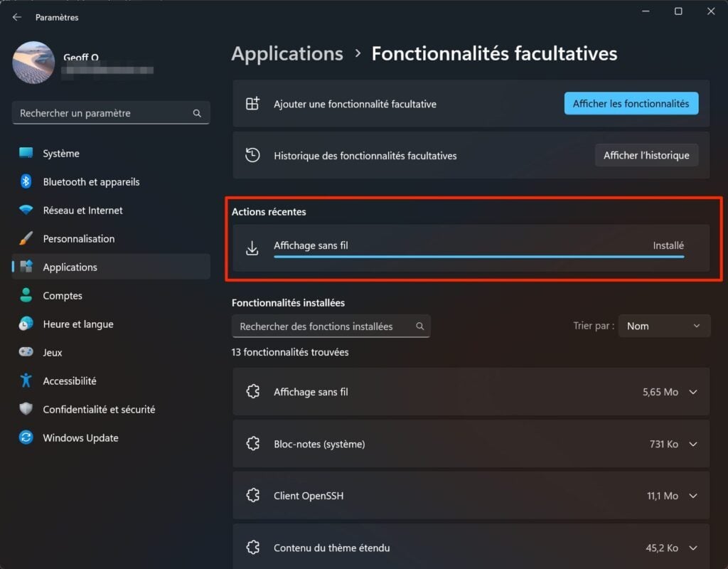Open Personnalisation settings

coord(111,239)
